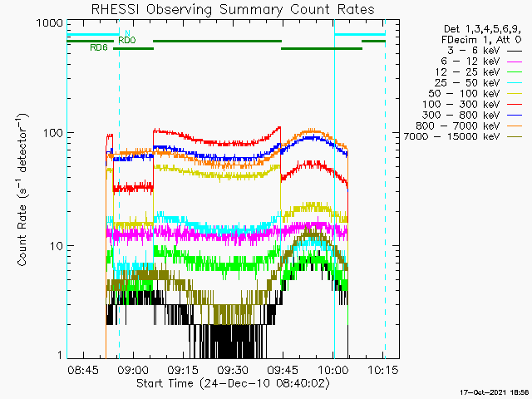Screen dimensions: 532x399
Task: Click the cyan N marker label
Action: [x=127, y=32]
